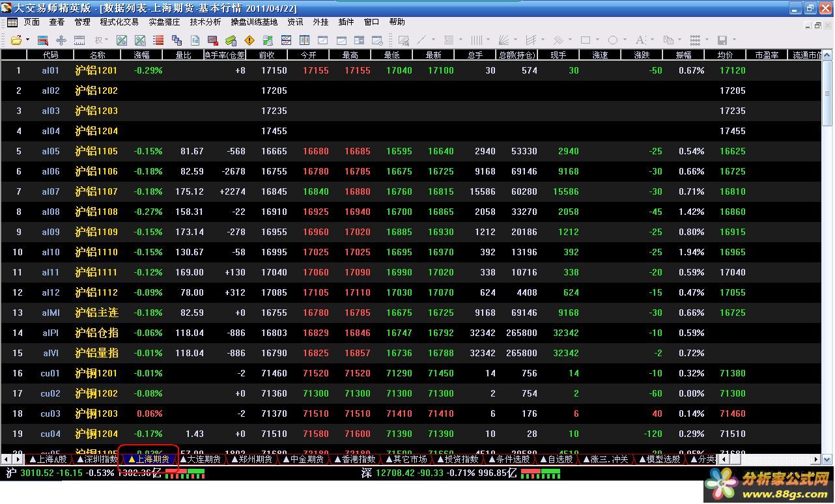Select the diagonal line drawing tool
Viewport: 835px width, 504px height.
click(x=421, y=40)
